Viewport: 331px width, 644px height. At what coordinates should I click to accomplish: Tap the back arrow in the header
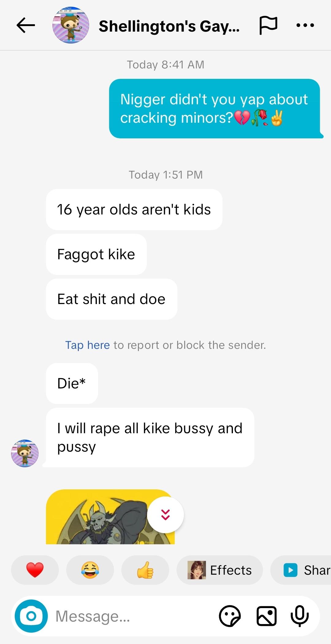click(26, 25)
